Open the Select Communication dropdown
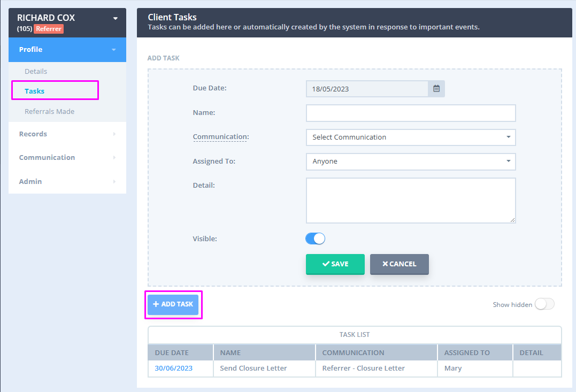The width and height of the screenshot is (576, 392). pos(411,137)
